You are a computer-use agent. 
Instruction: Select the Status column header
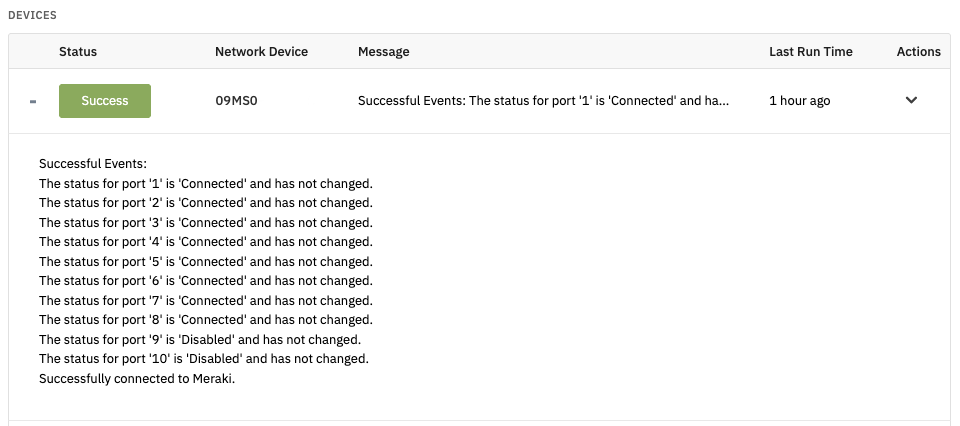coord(78,51)
